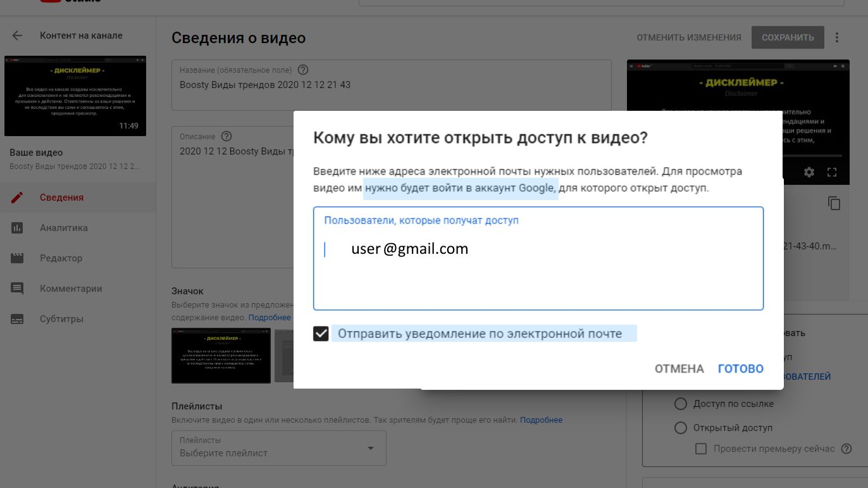Viewport: 868px width, 488px height.
Task: Enable the Провести премьеру сейчас checkbox
Action: tap(701, 449)
